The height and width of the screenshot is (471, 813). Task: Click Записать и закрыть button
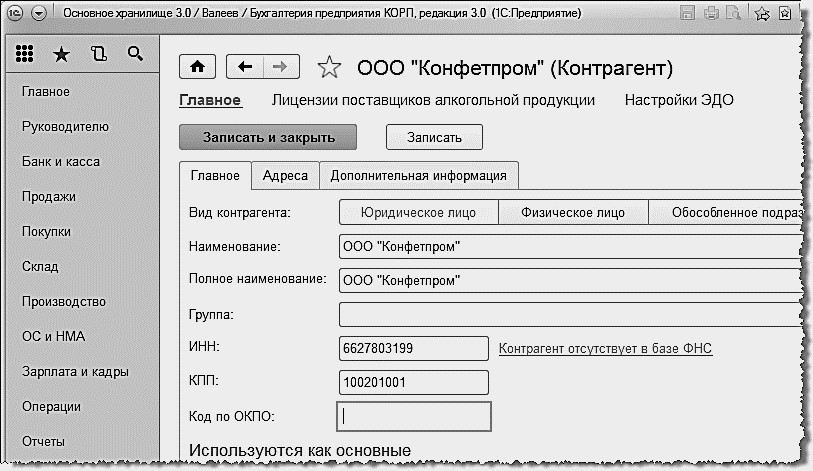268,137
